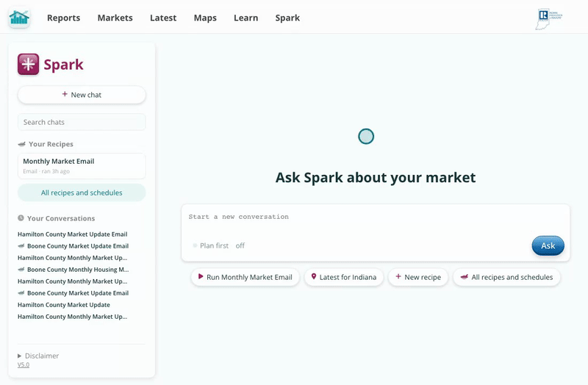
Task: Open the Monthly Market Email recipe card
Action: click(82, 166)
